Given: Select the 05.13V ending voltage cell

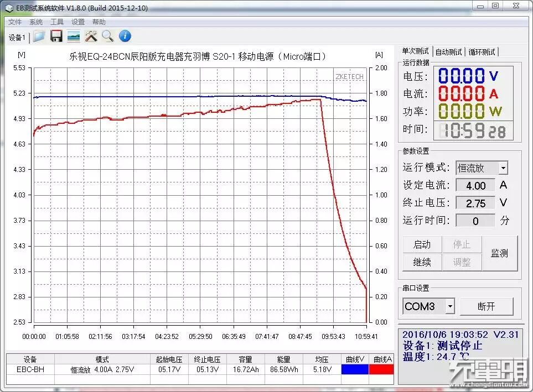Looking at the screenshot, I should point(208,369).
